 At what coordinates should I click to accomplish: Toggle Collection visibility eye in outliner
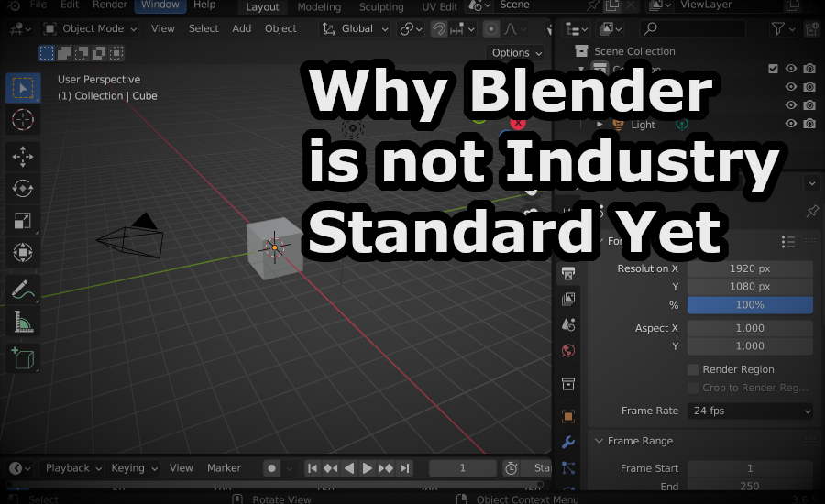pyautogui.click(x=791, y=69)
